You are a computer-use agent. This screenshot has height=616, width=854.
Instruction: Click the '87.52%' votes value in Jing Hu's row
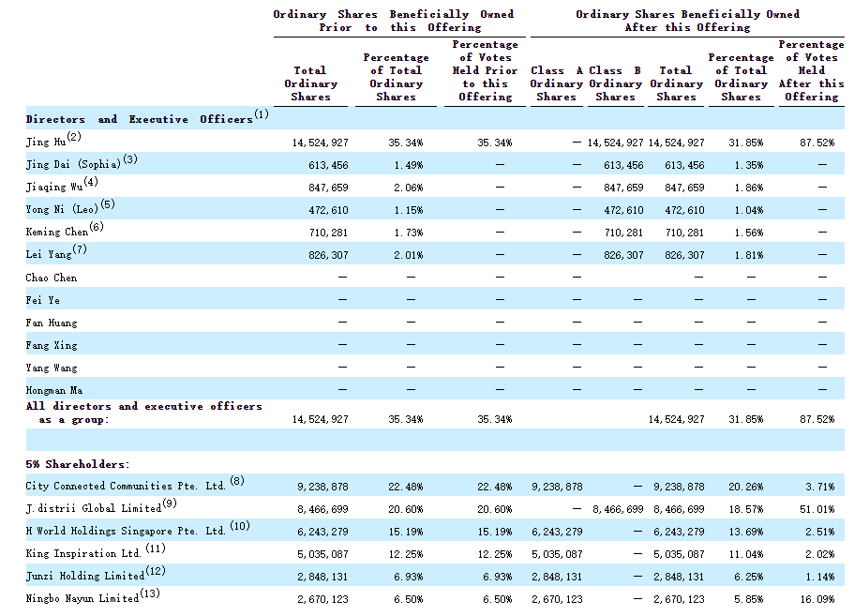click(817, 143)
